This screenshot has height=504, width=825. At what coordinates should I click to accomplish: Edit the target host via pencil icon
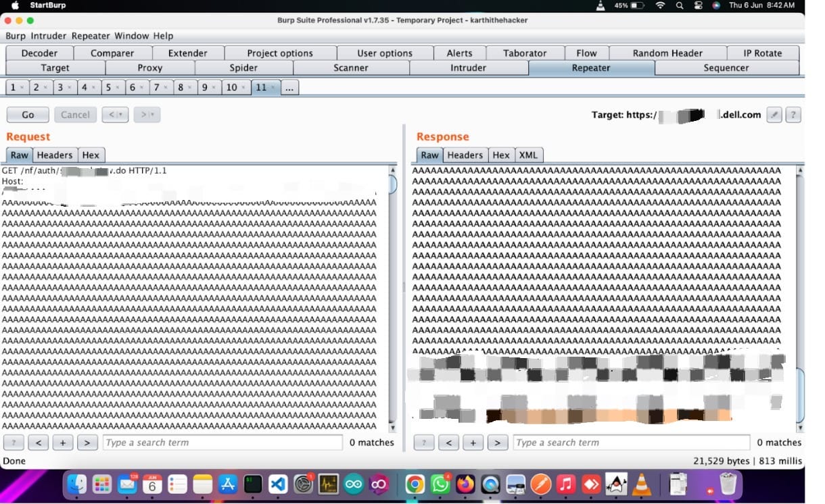coord(774,115)
